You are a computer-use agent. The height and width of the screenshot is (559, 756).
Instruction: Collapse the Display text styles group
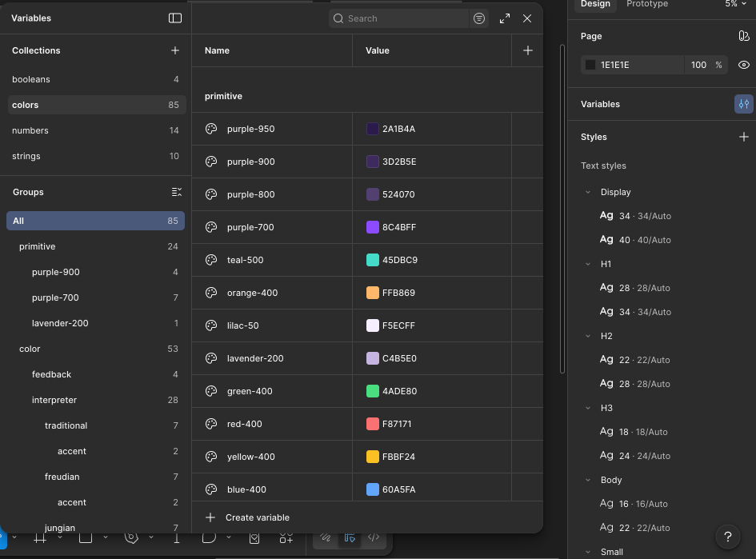(x=588, y=192)
